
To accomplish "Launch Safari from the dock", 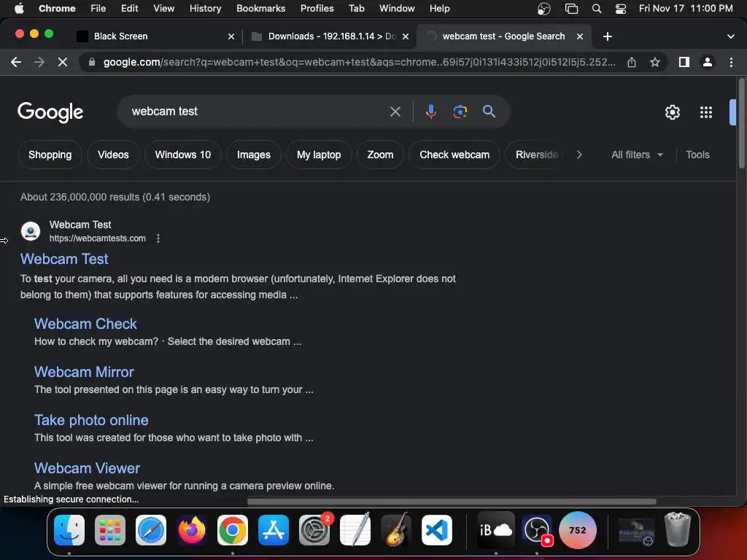I will (151, 530).
